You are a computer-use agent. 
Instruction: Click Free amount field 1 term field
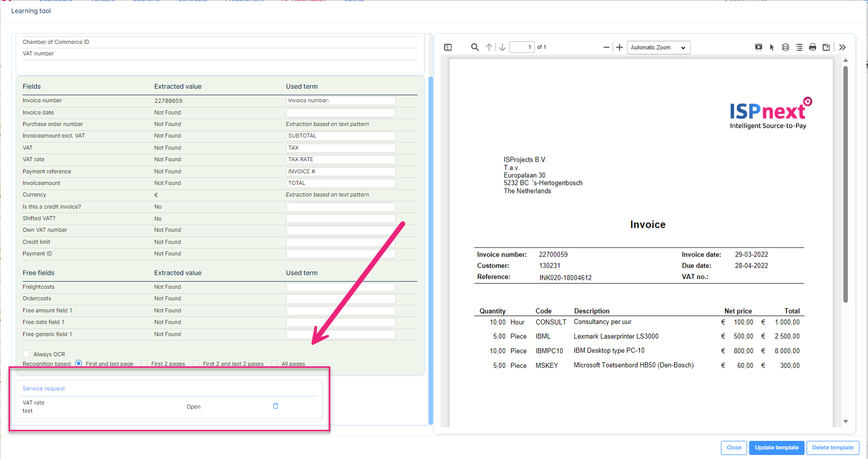(341, 311)
